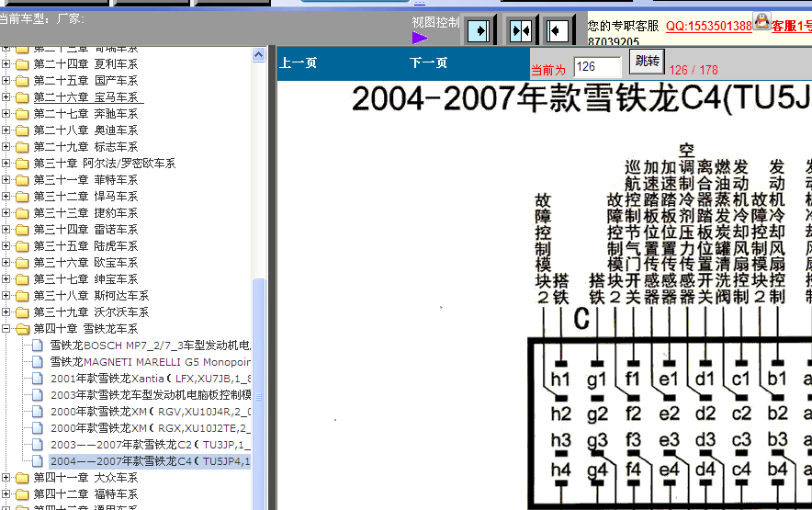812x510 pixels.
Task: Click the collapse-left view control icon
Action: 558,30
